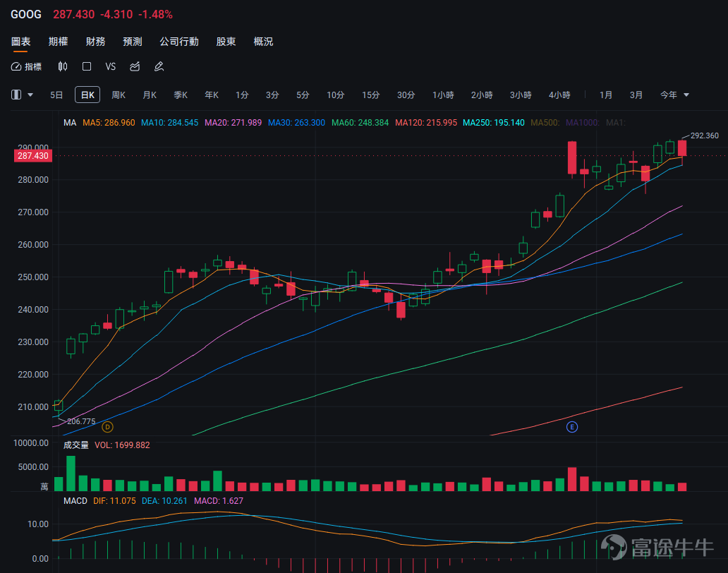The image size is (728, 573).
Task: Click the DIF: 11.075 value
Action: (114, 500)
